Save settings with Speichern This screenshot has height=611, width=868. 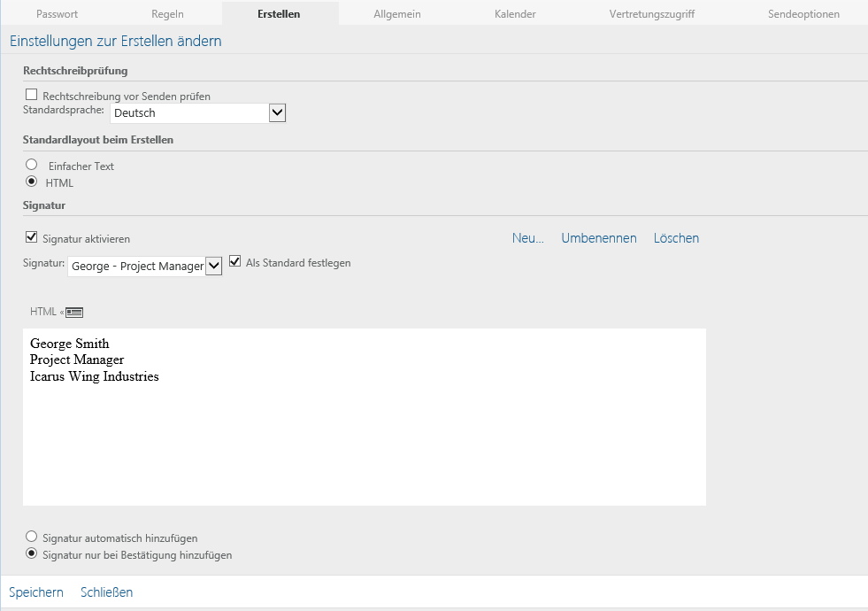[36, 592]
